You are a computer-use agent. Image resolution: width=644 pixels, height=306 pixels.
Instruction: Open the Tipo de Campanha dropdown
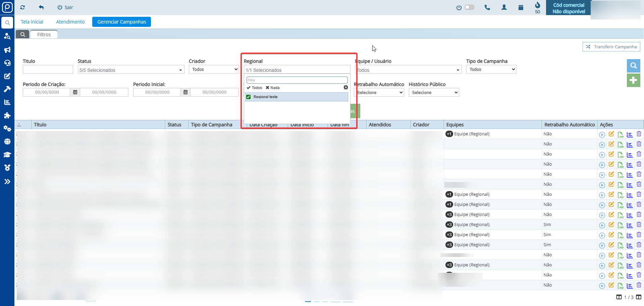coord(491,69)
